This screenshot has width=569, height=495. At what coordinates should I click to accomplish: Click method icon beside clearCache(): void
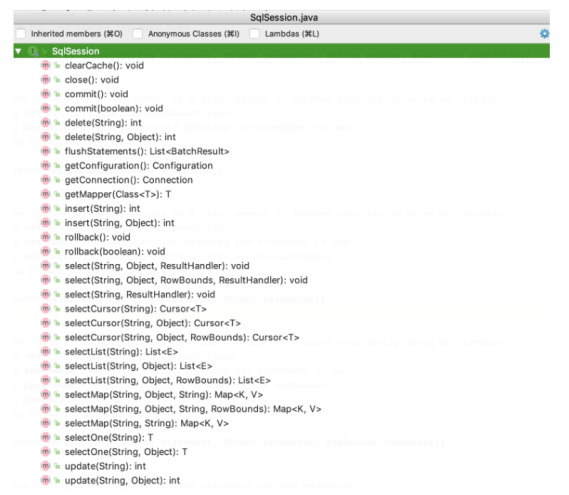(45, 65)
